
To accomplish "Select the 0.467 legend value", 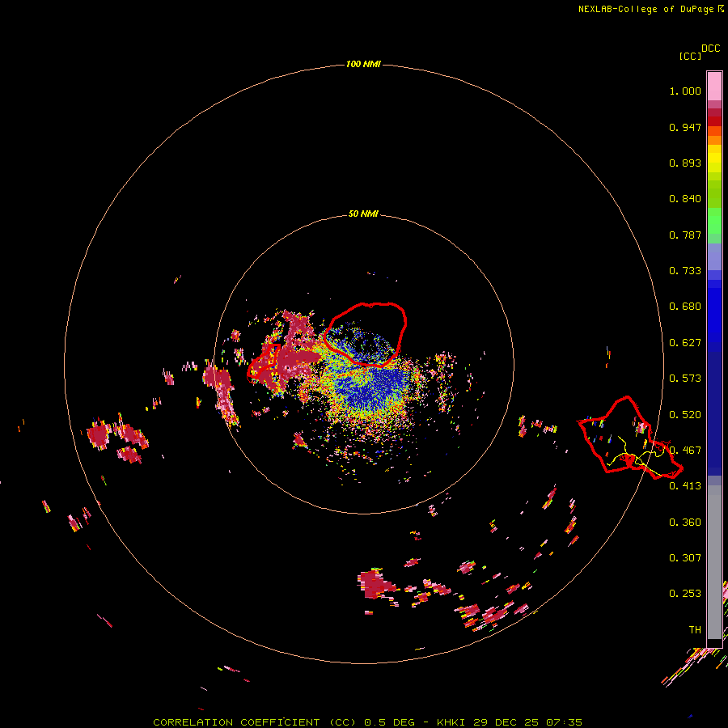I will (x=685, y=451).
